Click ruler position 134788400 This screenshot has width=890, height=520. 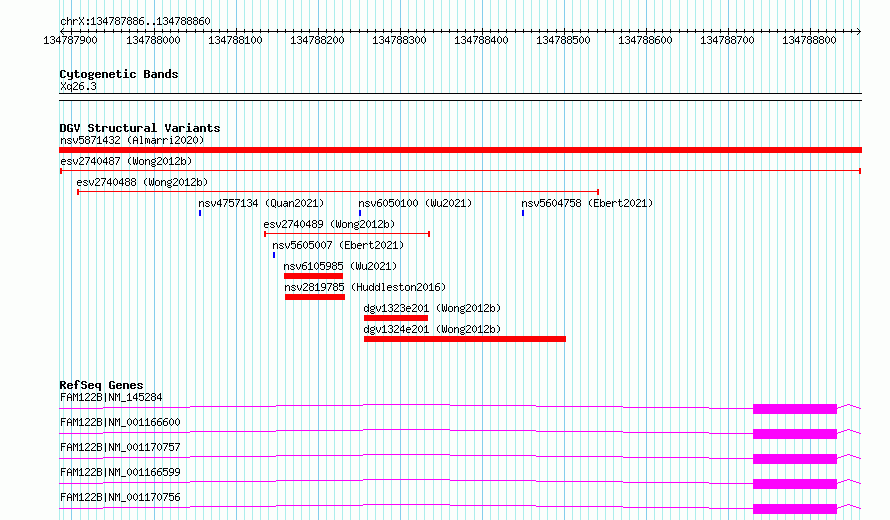click(x=481, y=40)
